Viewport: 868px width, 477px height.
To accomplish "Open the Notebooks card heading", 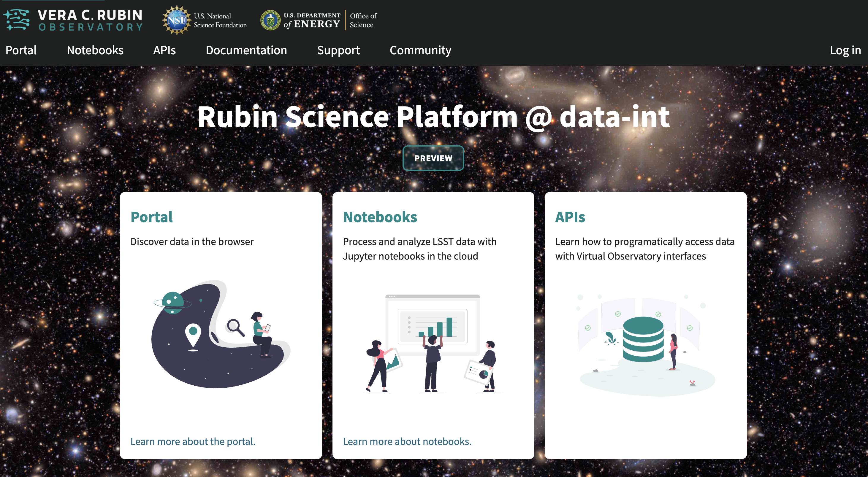I will pyautogui.click(x=380, y=217).
